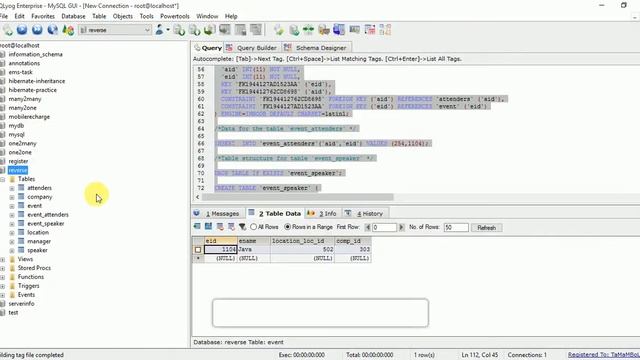Click the brown scheduled backup toolbar icon
Screen dimensions: 640x360
(x=324, y=29)
